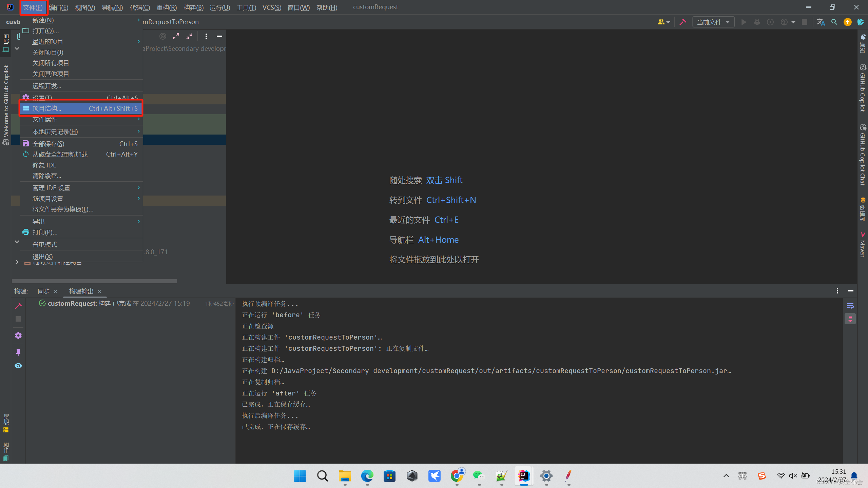Minimize the Build tool window
Image resolution: width=868 pixels, height=488 pixels.
coord(851,291)
